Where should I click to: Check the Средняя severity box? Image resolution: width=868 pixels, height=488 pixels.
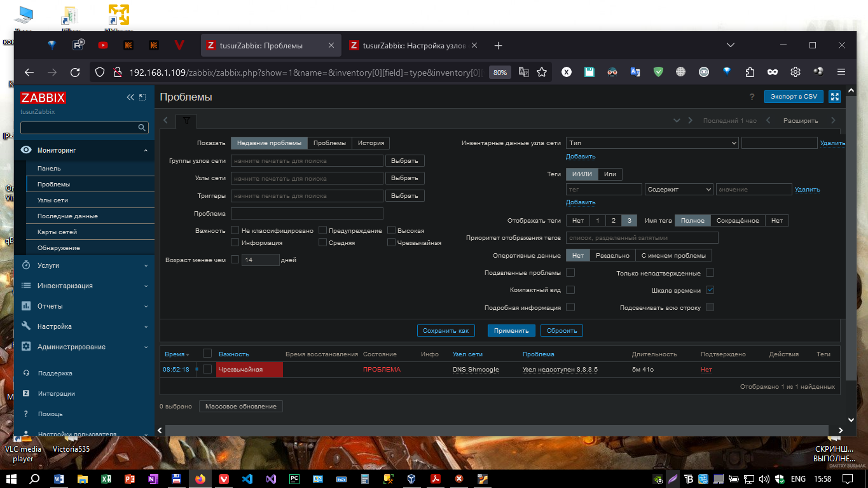coord(323,242)
